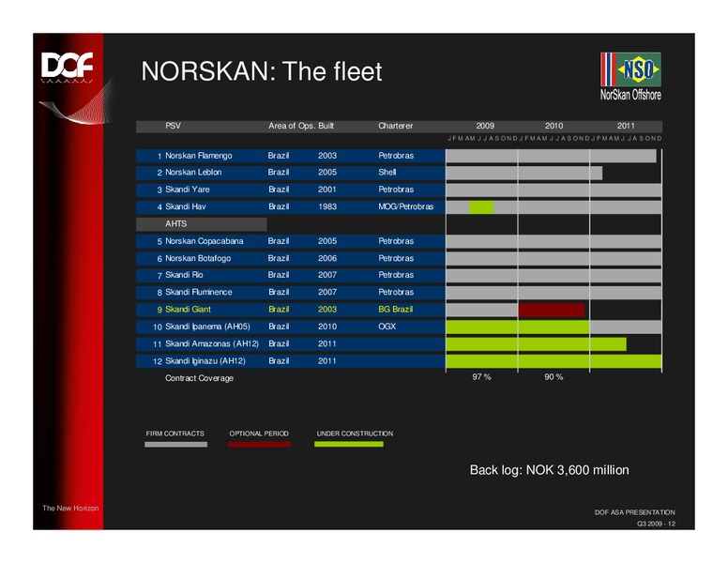The height and width of the screenshot is (563, 728).
Task: Click the DOF logo
Action: (x=67, y=67)
